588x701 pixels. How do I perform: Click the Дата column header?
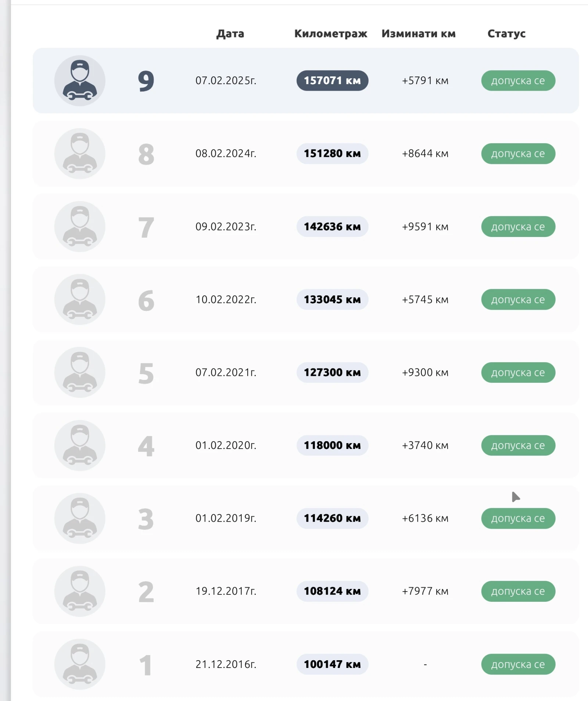click(230, 34)
